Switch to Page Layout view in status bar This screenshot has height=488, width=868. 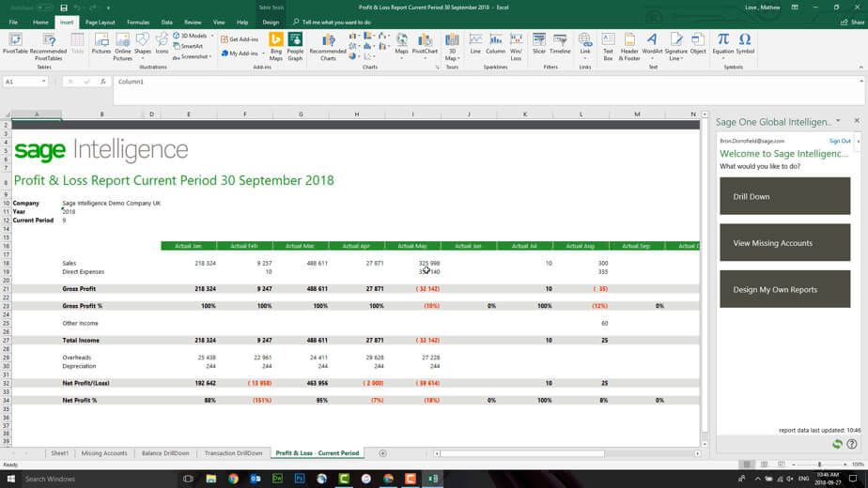coord(765,465)
